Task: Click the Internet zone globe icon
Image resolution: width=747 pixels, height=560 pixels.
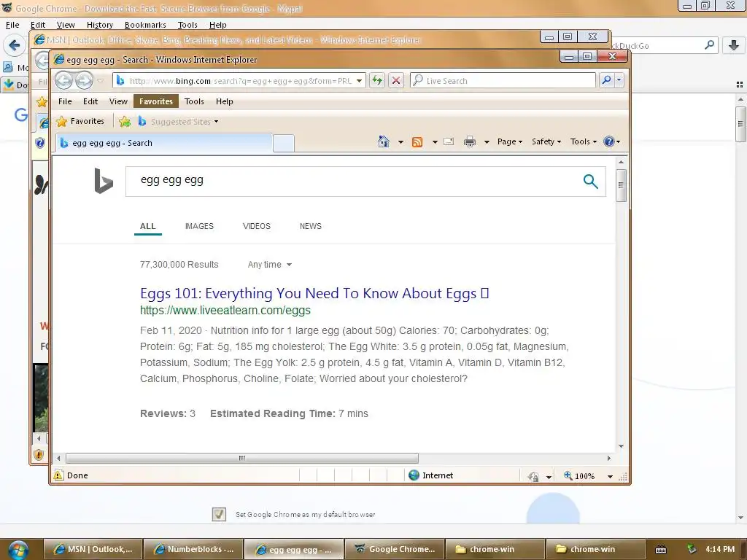Action: (x=414, y=475)
